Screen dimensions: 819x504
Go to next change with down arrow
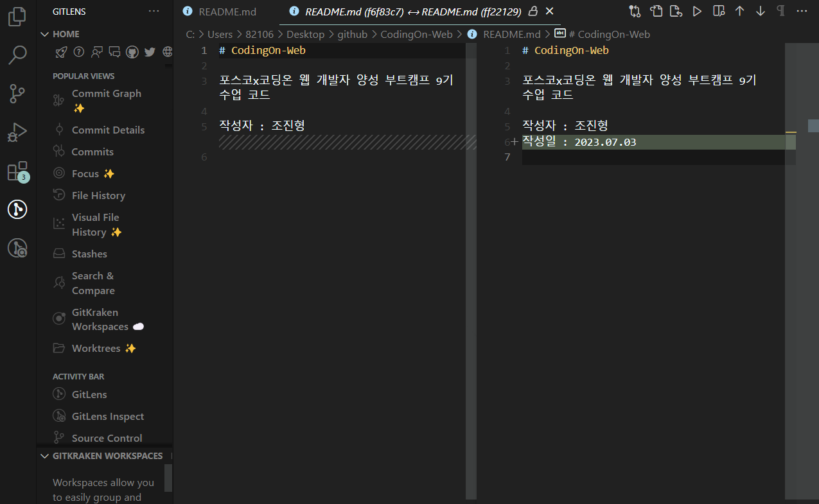pos(761,11)
